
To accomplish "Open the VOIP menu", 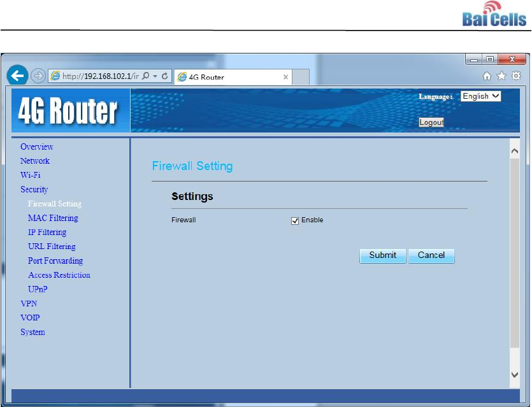I will (30, 317).
